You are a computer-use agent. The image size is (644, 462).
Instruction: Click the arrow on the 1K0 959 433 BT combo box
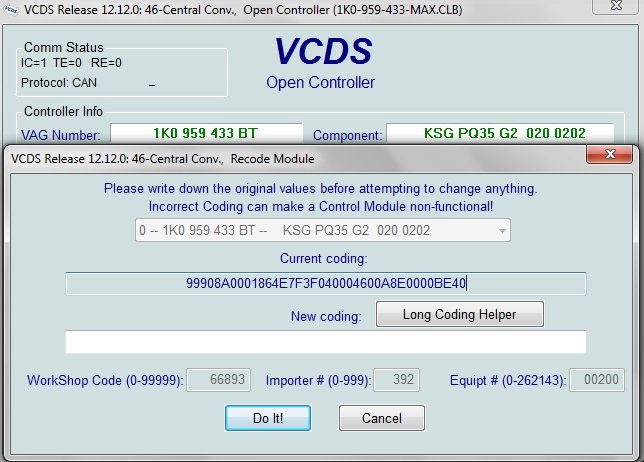[x=501, y=231]
